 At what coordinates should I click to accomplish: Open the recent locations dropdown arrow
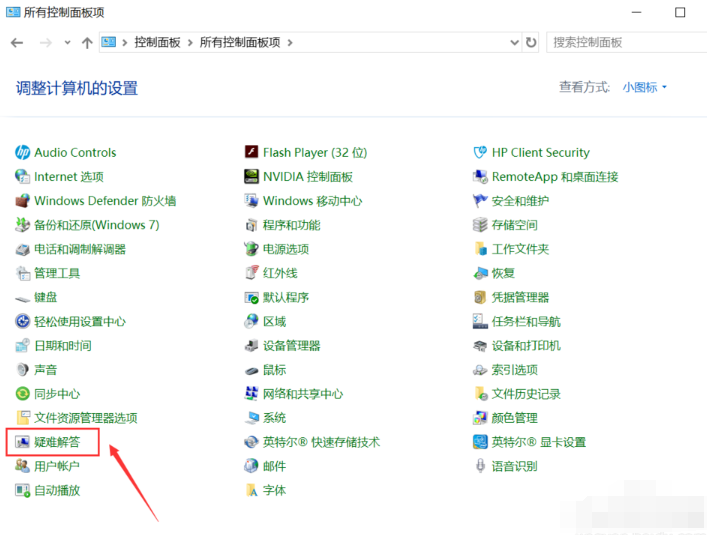coord(68,42)
